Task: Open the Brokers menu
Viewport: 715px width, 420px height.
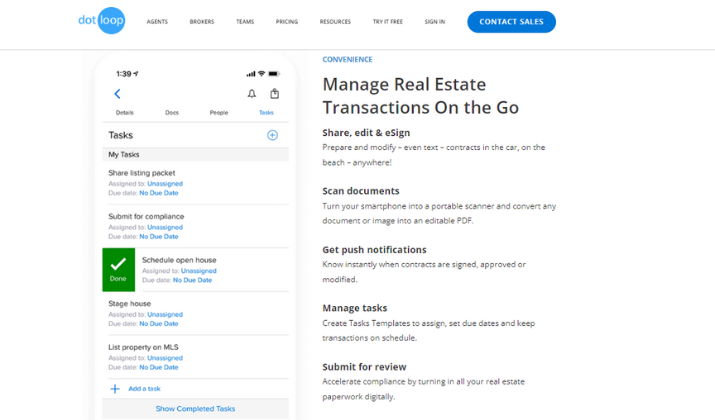Action: click(202, 21)
